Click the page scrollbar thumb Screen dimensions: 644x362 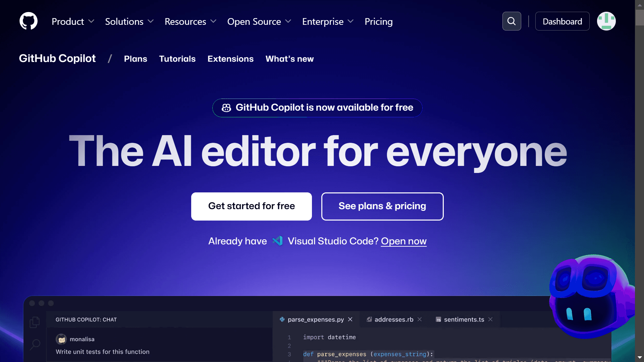tap(639, 17)
